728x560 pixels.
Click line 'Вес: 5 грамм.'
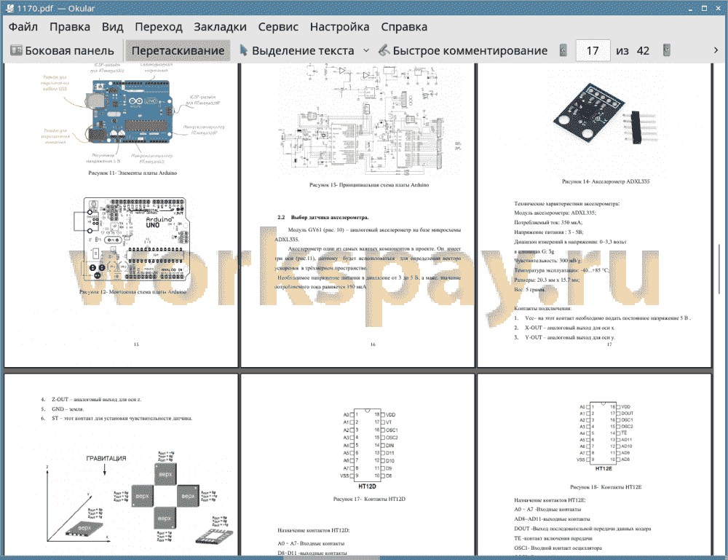point(529,290)
